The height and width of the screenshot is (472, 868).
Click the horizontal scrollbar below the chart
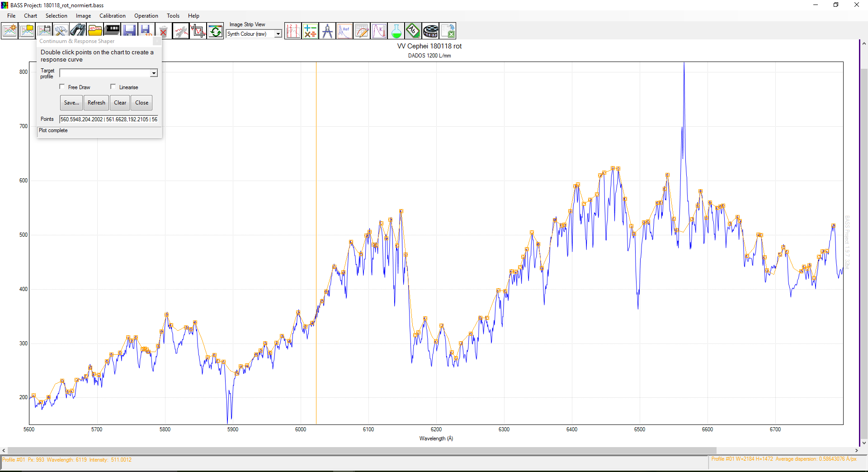tap(362, 450)
